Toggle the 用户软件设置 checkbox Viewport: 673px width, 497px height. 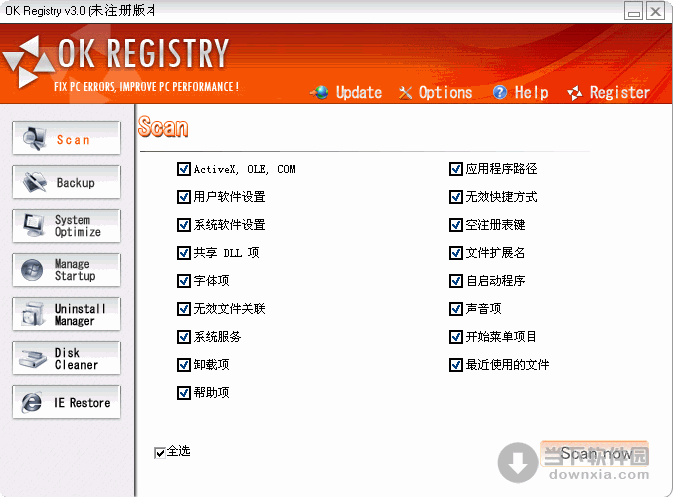(x=184, y=197)
